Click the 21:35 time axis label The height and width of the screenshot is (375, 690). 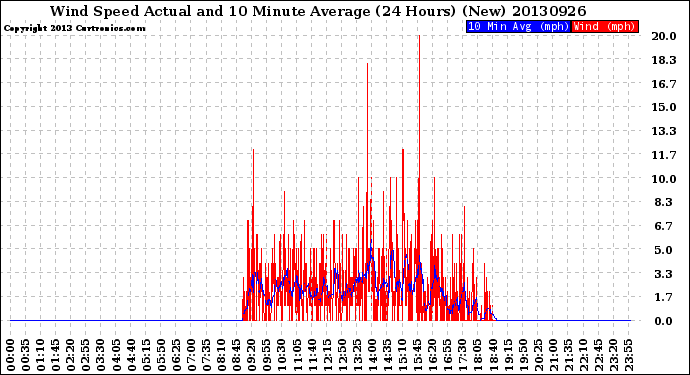pyautogui.click(x=568, y=355)
